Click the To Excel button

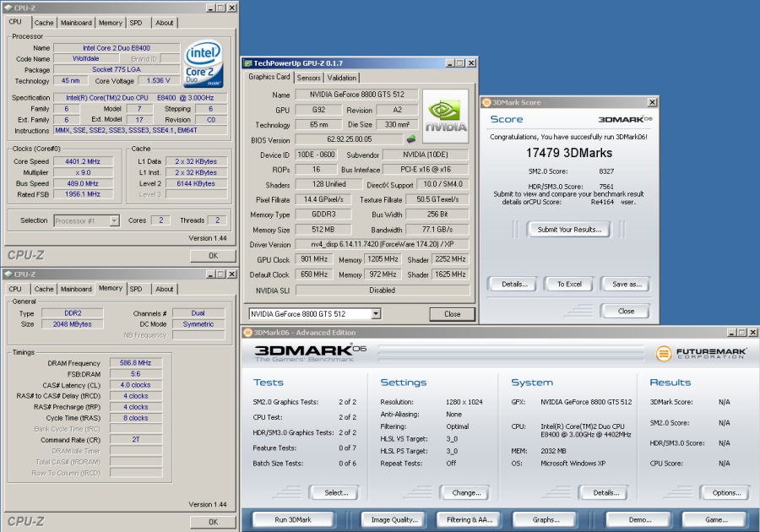pos(569,285)
